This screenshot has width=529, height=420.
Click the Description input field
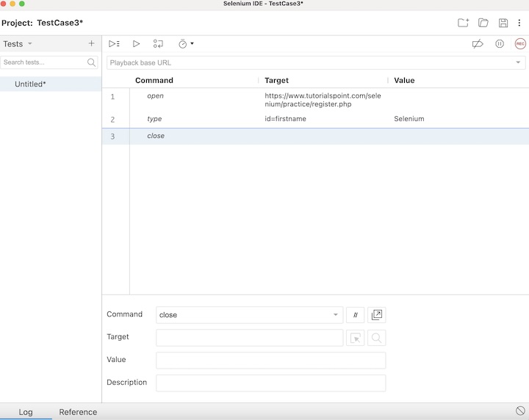(x=270, y=383)
